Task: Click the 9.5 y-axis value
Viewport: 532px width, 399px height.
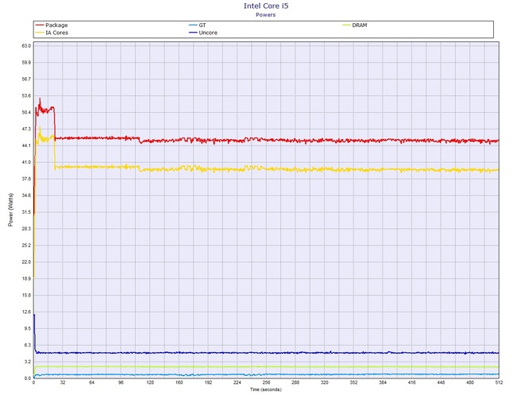Action: click(28, 329)
